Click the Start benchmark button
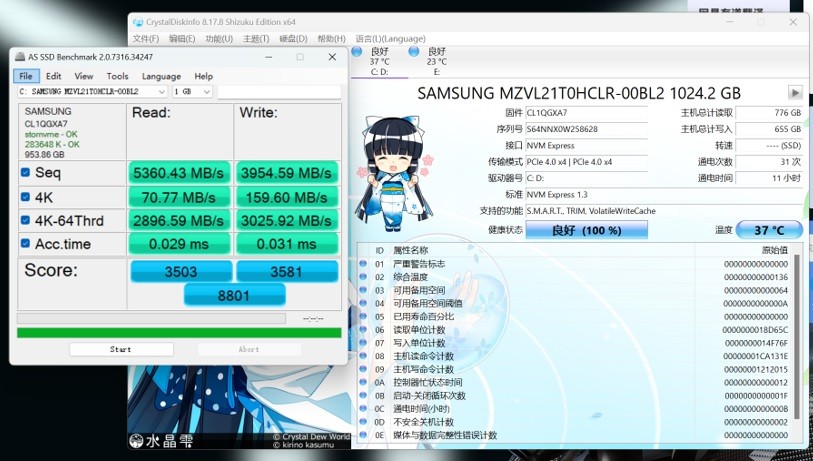813x461 pixels. pos(121,350)
